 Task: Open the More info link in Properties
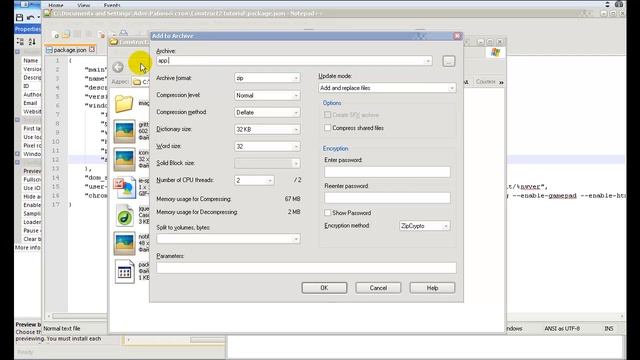pos(28,247)
